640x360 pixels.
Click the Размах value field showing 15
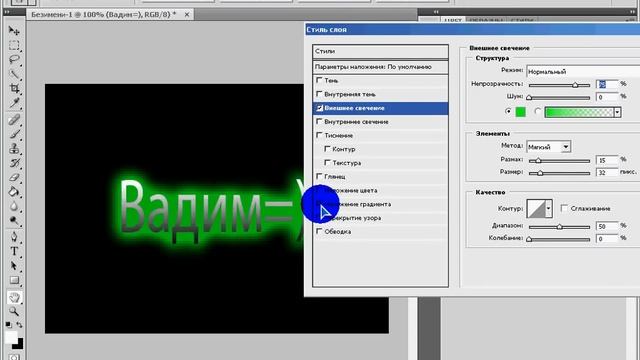[607, 160]
